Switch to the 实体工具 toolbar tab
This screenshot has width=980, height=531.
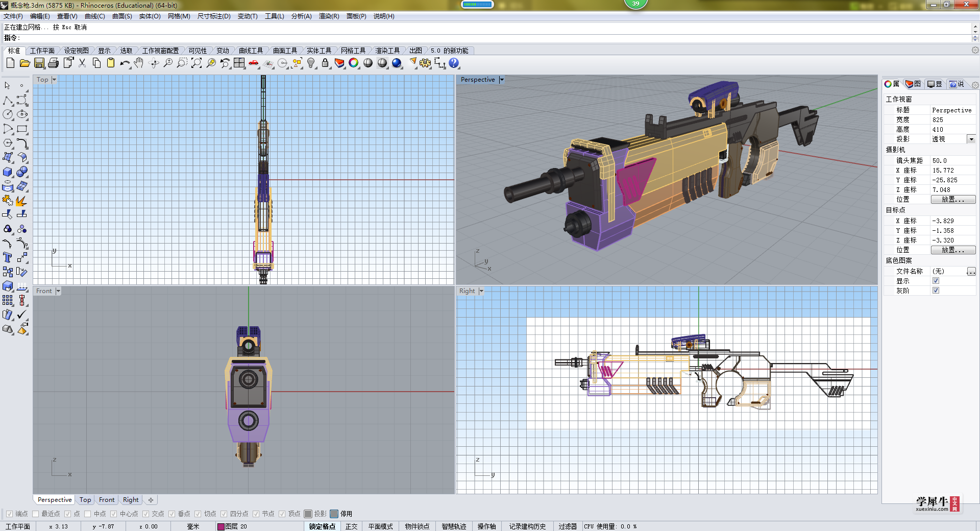(319, 51)
